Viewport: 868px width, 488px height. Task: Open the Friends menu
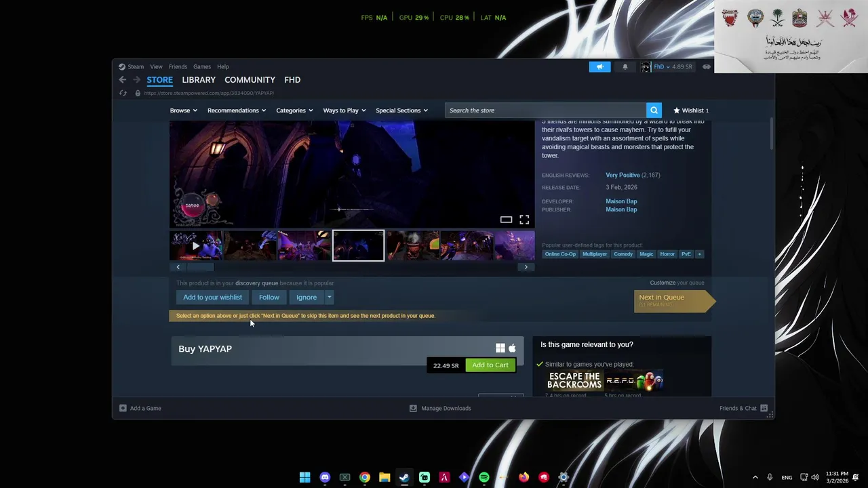coord(178,66)
